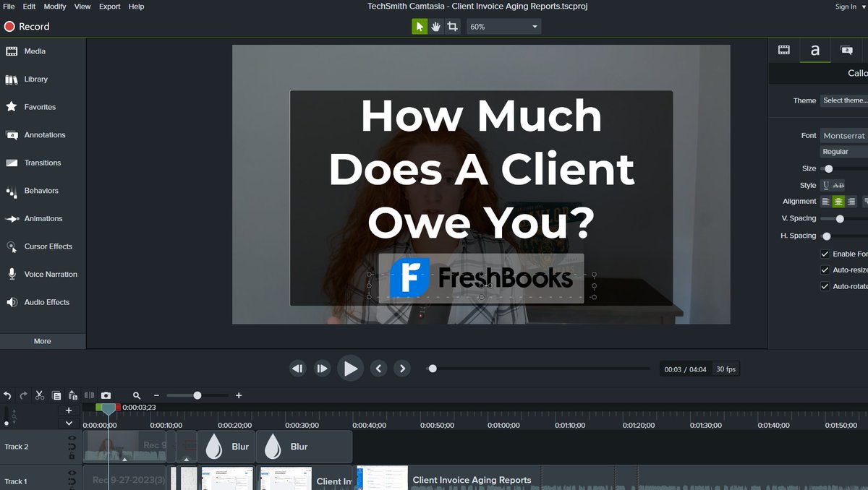Take a snapshot with the camera icon
Screen dimensions: 868x490
pyautogui.click(x=106, y=395)
